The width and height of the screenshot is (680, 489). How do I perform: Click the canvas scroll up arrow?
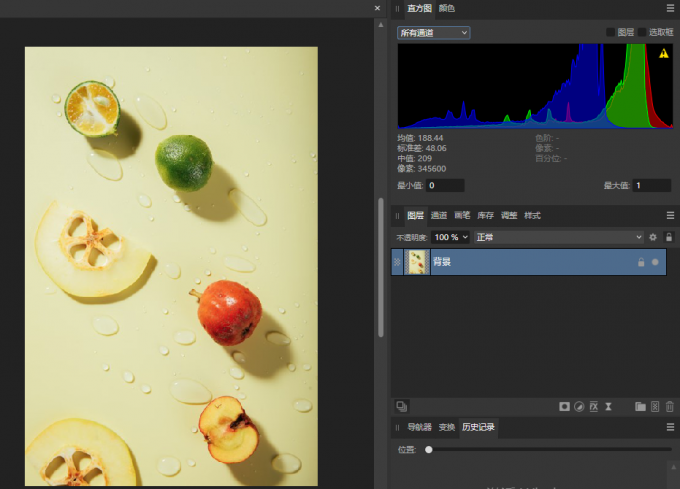[x=381, y=25]
